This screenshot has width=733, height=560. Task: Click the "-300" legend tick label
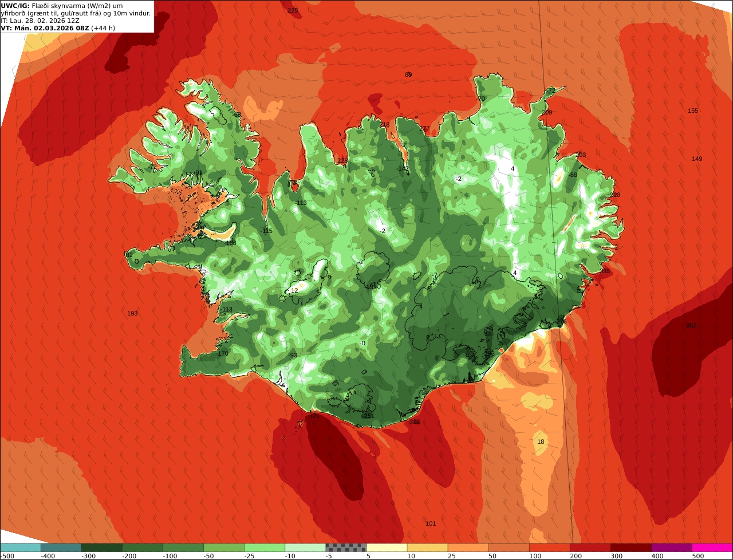pyautogui.click(x=89, y=556)
